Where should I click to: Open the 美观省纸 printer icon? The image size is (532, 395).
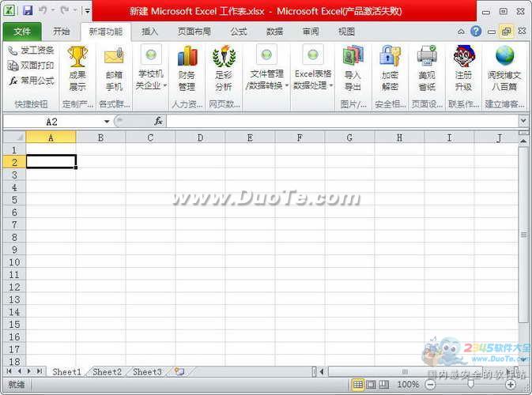427,56
